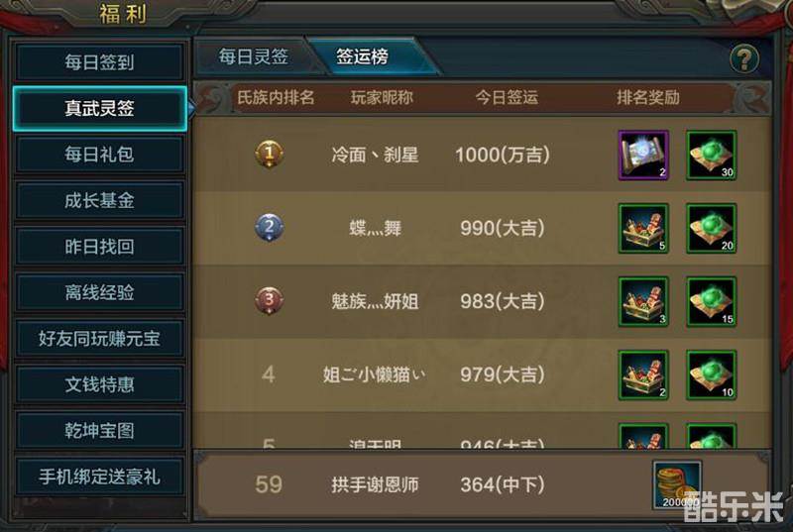The image size is (793, 532).
Task: Tap the green orb reward showing 20
Action: pyautogui.click(x=711, y=229)
